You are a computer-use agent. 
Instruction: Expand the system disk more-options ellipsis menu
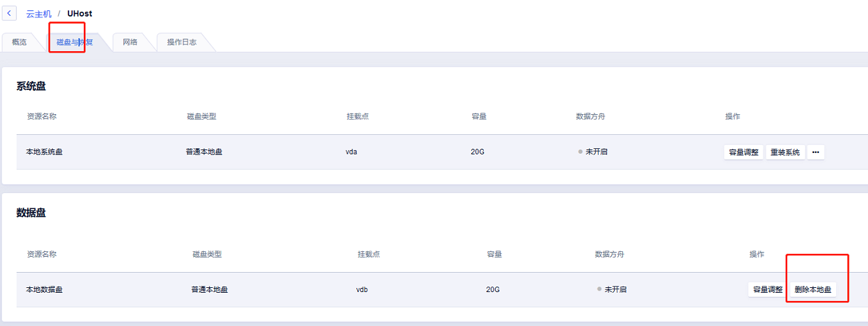[815, 152]
